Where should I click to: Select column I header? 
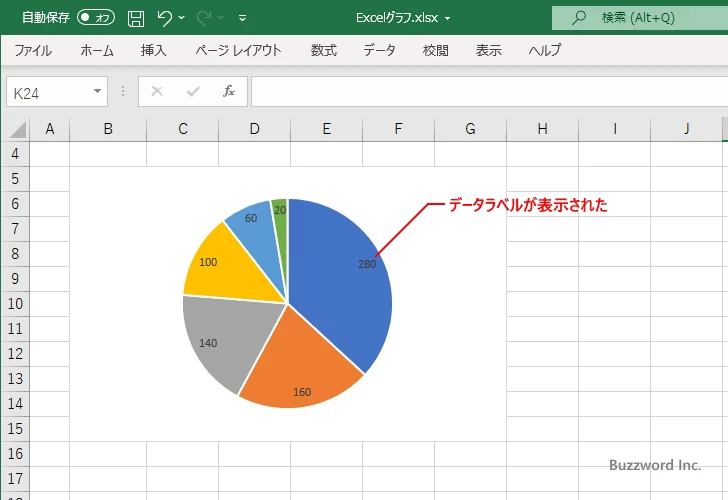615,129
